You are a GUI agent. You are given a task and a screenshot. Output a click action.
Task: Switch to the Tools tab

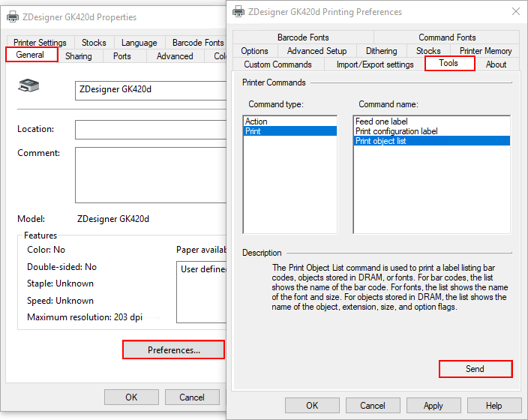pyautogui.click(x=449, y=64)
